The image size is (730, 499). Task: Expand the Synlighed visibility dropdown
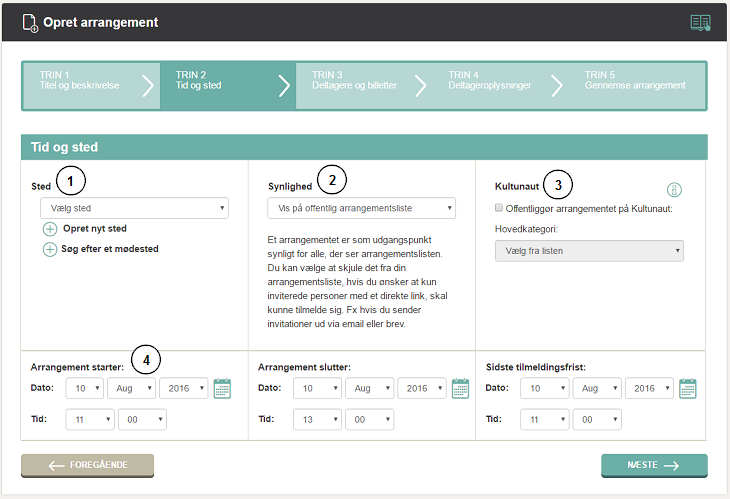pyautogui.click(x=361, y=208)
